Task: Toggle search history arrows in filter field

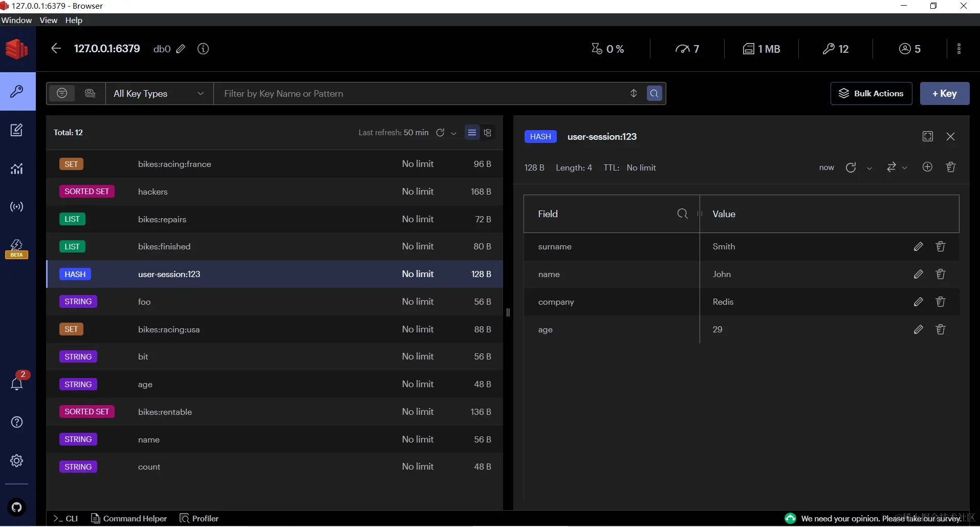Action: point(634,93)
